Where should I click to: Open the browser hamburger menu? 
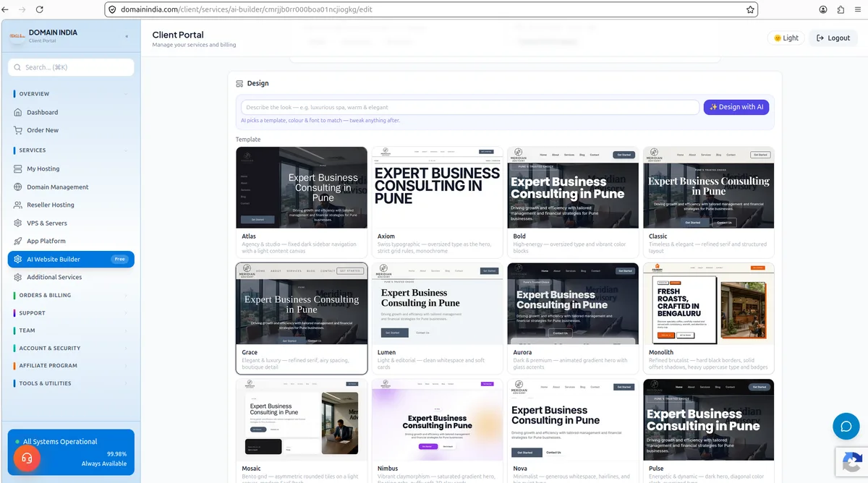pos(858,9)
